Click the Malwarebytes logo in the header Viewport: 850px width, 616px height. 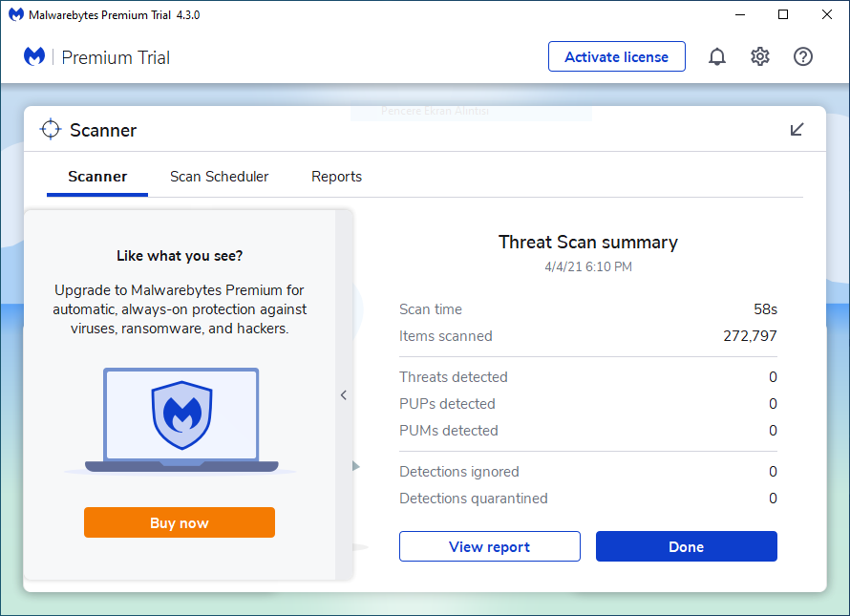pos(34,57)
